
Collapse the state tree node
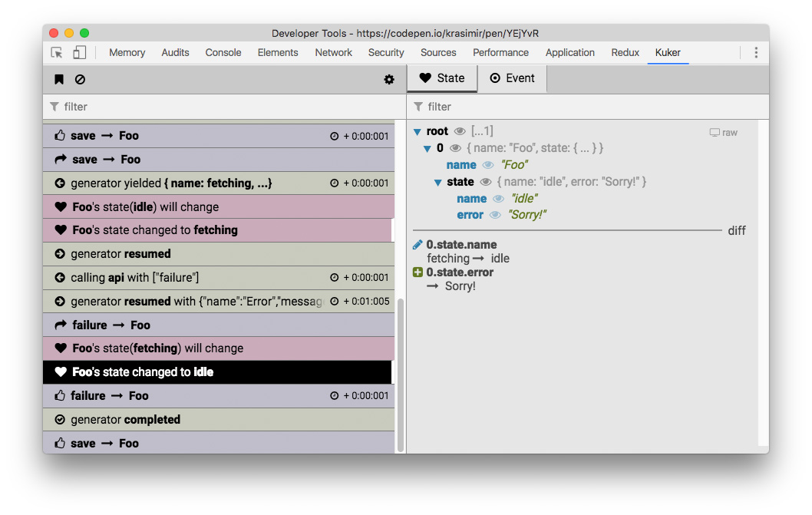[437, 183]
